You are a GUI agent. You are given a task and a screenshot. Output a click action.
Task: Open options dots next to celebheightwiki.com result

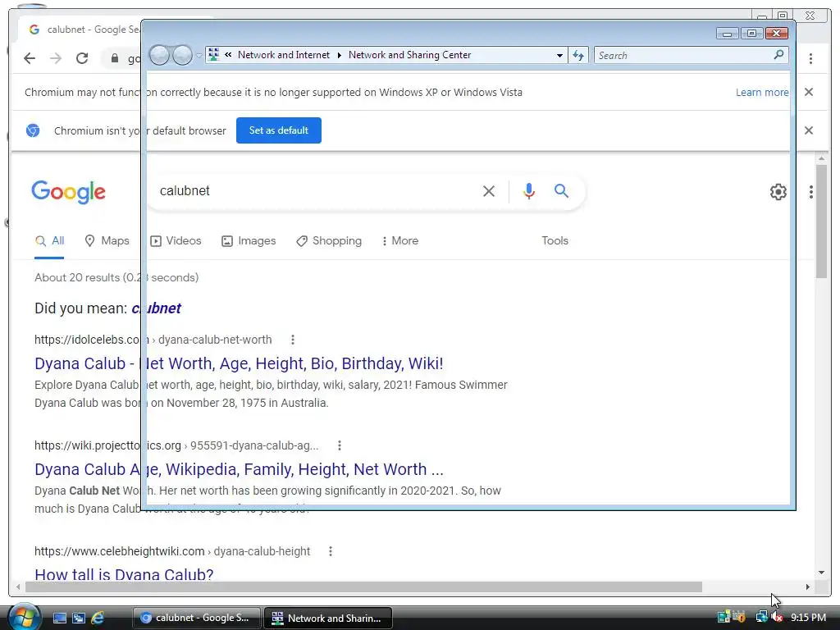(331, 551)
